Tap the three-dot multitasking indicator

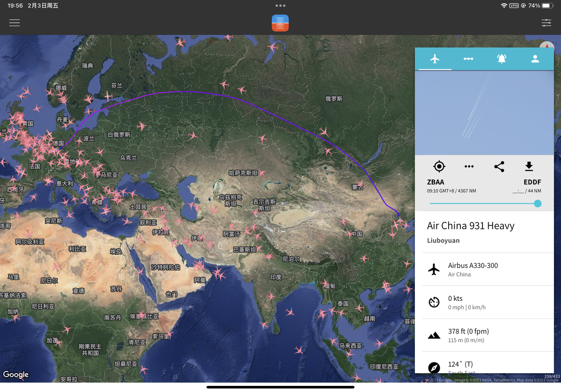click(x=280, y=6)
